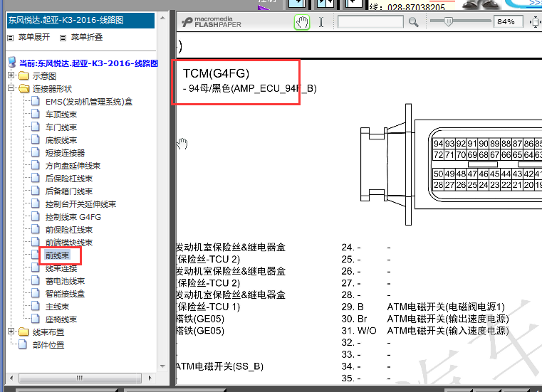Screen dimensions: 542x392
Task: Open 后保险杠线束 page
Action: 69,179
